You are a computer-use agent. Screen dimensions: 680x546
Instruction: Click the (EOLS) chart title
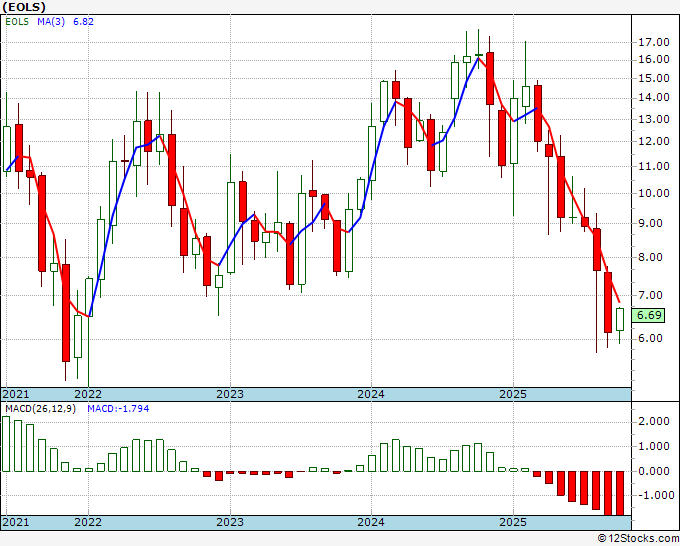click(x=24, y=7)
